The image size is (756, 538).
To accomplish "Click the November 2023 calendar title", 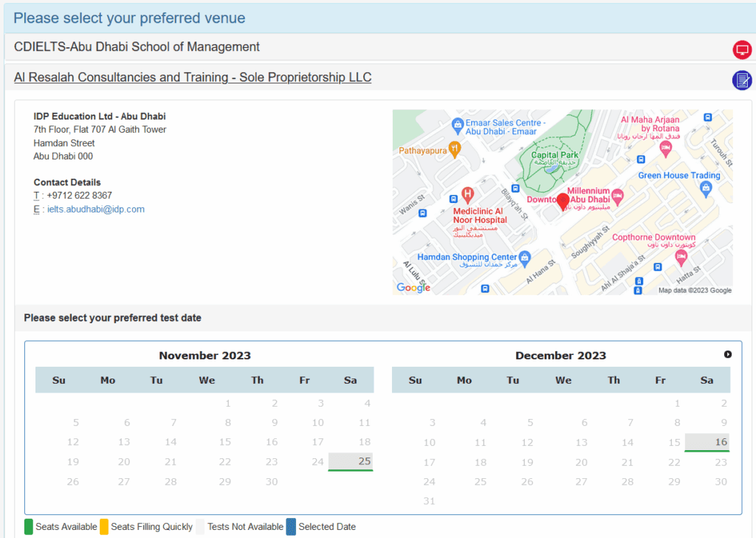I will [x=205, y=356].
